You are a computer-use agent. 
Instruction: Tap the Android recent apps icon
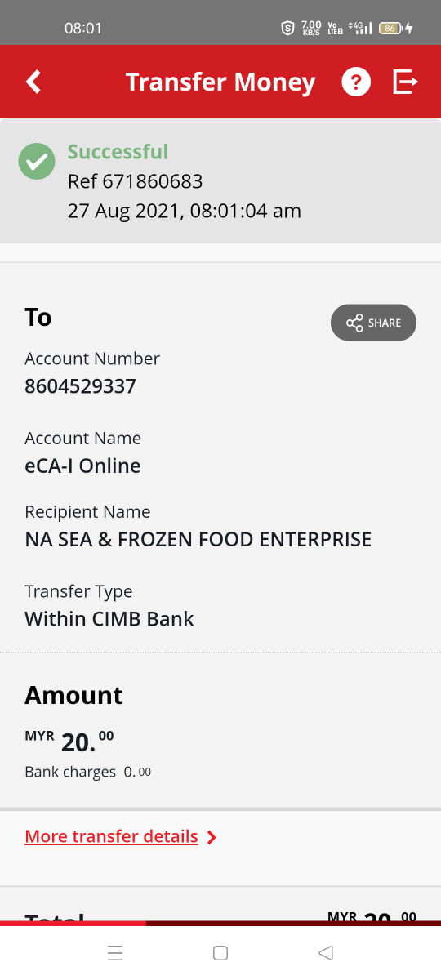tap(115, 952)
